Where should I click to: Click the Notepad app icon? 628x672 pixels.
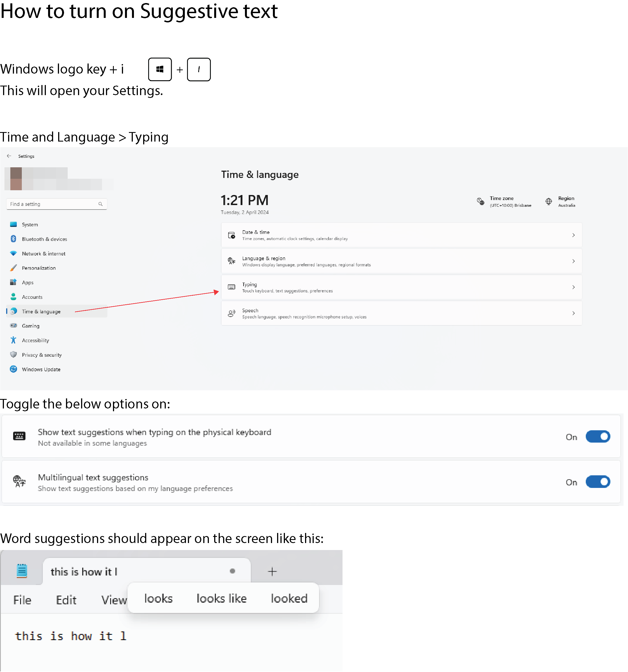coord(22,571)
